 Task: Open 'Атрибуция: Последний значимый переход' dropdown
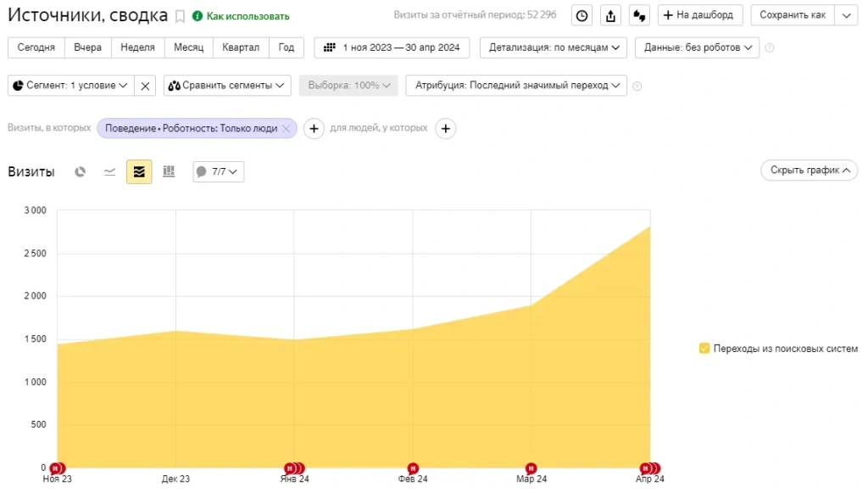tap(516, 86)
